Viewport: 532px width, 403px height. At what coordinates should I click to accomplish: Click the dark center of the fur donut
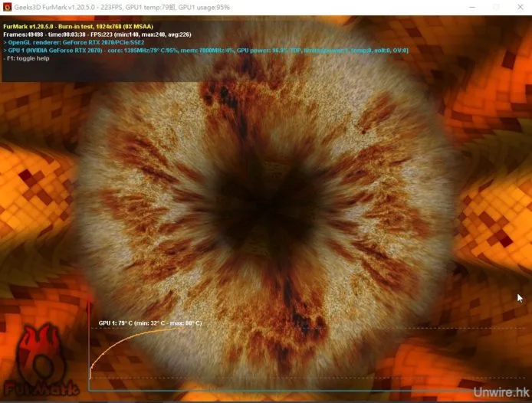pos(268,207)
